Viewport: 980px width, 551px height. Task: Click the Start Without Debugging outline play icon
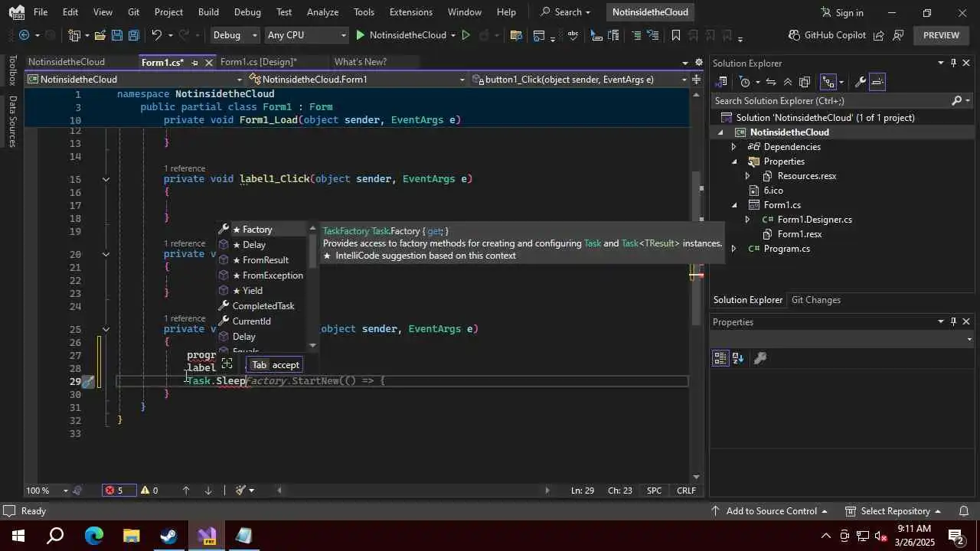click(465, 35)
